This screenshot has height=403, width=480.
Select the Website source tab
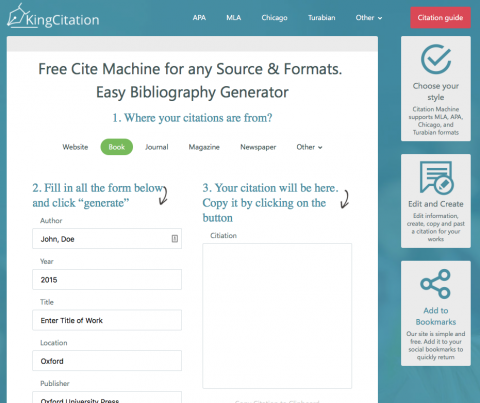(x=75, y=147)
